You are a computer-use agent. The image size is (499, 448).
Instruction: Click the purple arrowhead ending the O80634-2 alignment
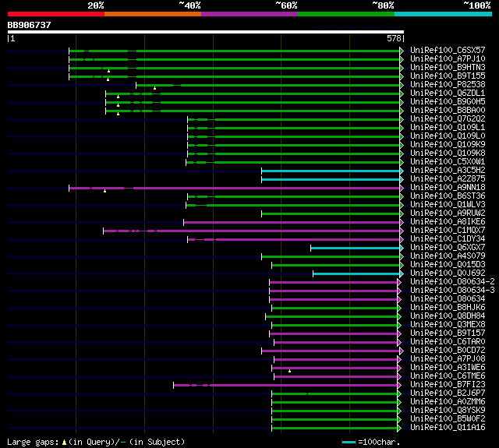(x=399, y=282)
